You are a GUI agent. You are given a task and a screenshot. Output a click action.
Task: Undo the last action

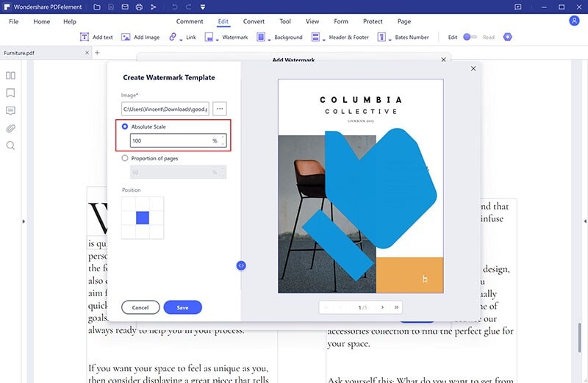pos(175,7)
